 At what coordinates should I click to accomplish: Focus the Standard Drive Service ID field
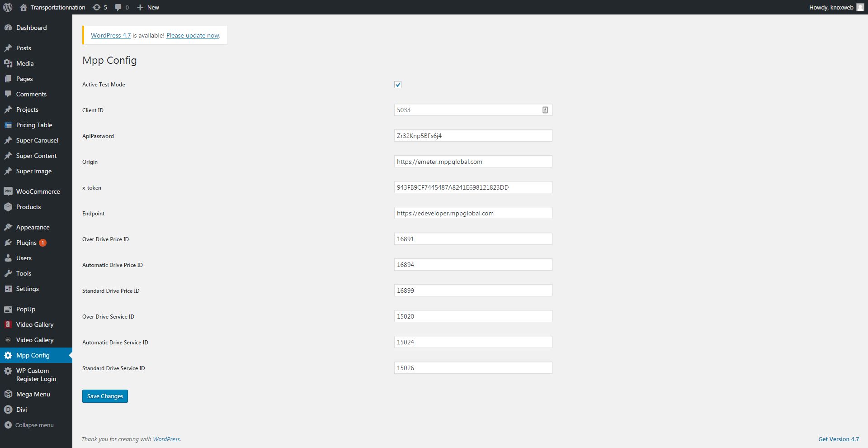473,368
